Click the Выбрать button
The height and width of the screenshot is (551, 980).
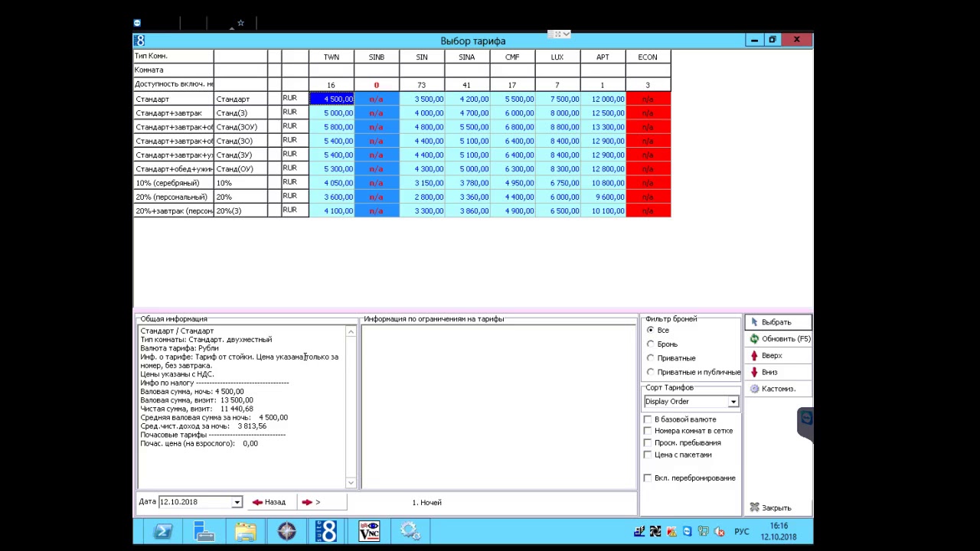[x=777, y=322]
